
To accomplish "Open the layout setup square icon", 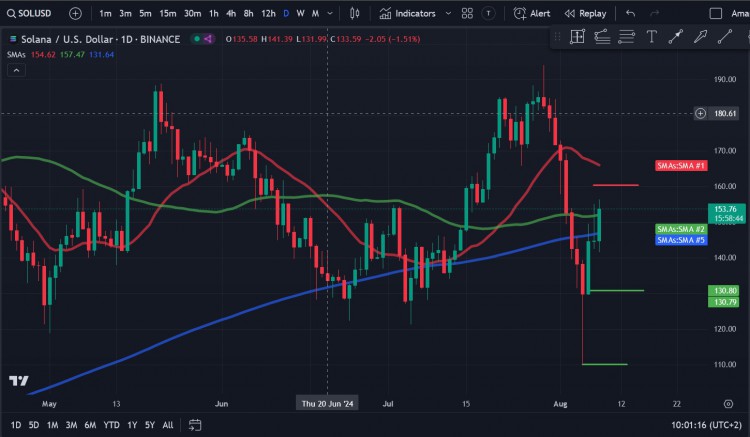I will (716, 13).
